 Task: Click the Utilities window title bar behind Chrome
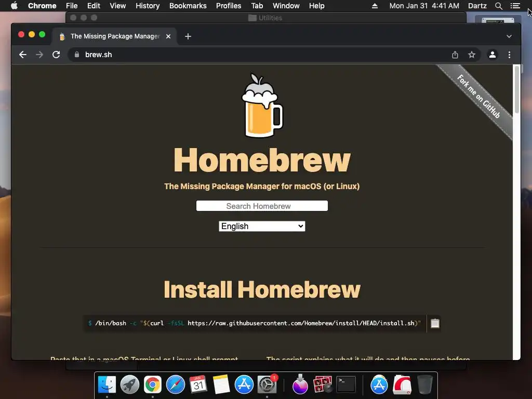click(265, 18)
